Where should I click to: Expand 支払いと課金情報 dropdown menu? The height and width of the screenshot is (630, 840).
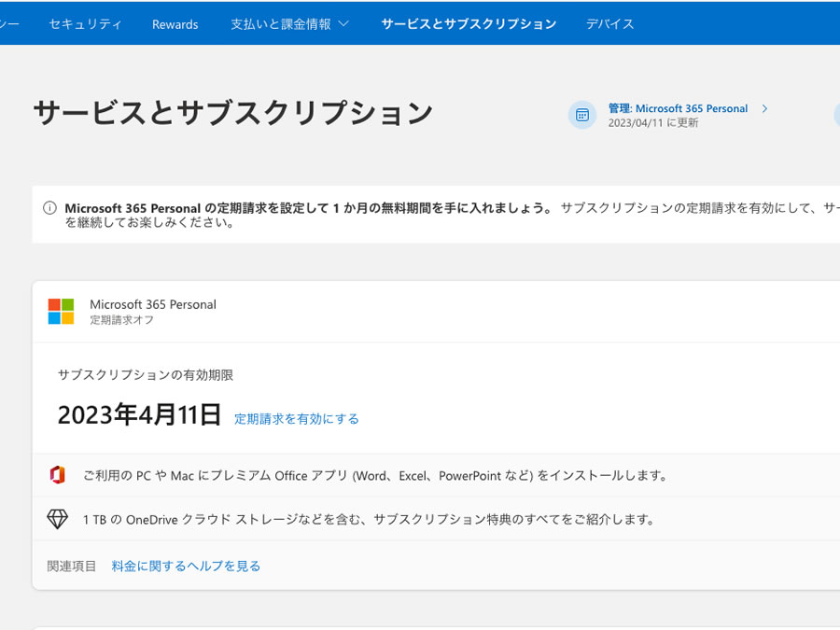click(290, 24)
